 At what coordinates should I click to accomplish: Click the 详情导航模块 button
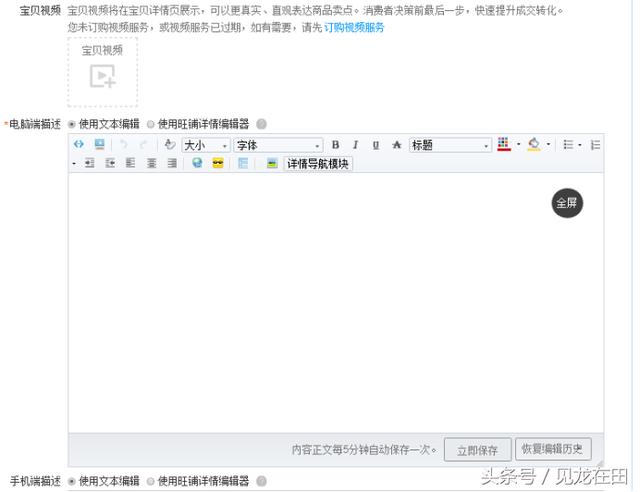click(318, 164)
